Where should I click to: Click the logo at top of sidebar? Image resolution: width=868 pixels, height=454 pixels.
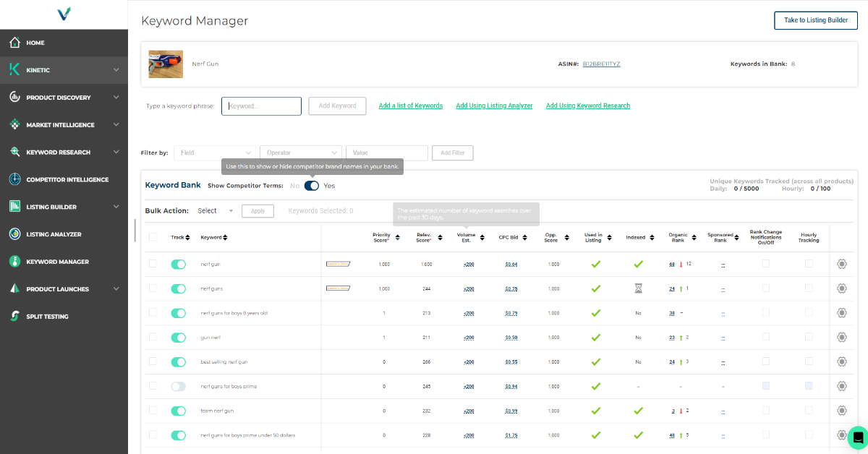[64, 14]
